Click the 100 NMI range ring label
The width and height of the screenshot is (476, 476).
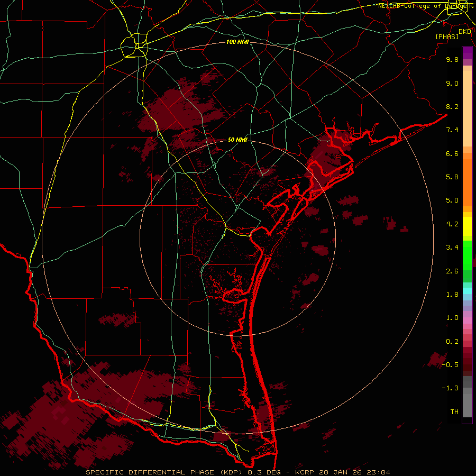click(x=237, y=42)
